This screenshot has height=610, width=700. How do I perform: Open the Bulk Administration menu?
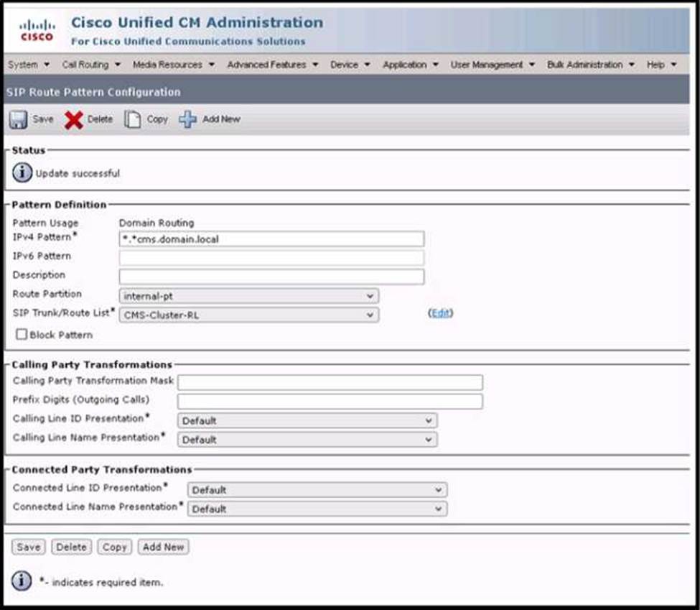[591, 65]
